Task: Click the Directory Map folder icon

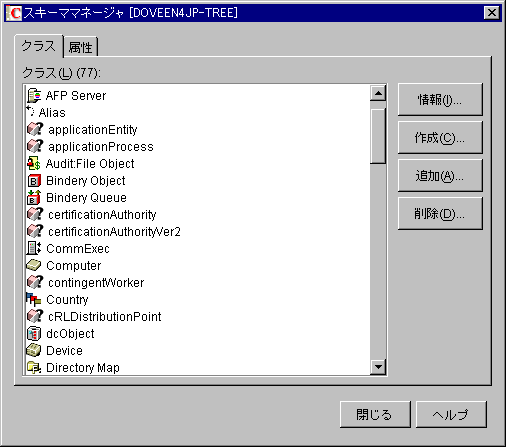Action: tap(34, 368)
